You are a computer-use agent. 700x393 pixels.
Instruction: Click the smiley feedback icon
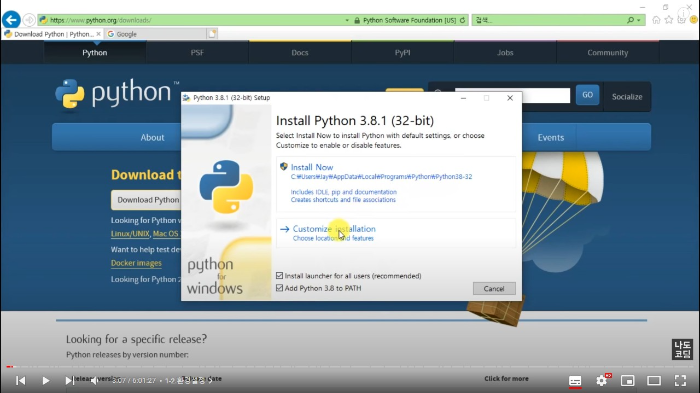[x=694, y=20]
